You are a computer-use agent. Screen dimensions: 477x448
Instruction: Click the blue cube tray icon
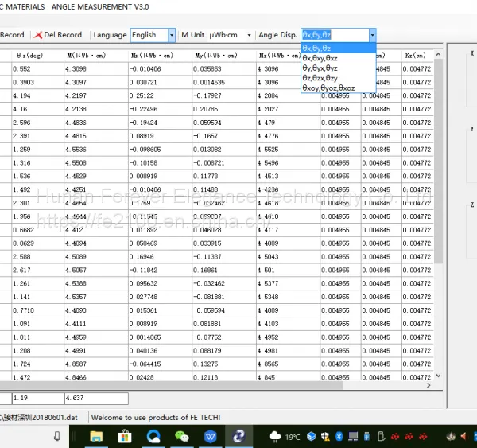point(311,437)
